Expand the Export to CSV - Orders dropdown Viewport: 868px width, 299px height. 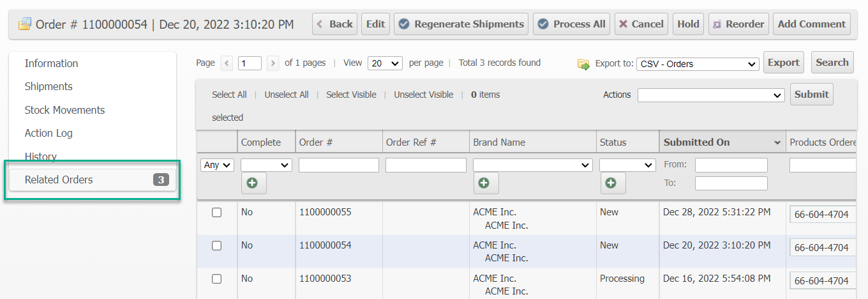tap(698, 64)
